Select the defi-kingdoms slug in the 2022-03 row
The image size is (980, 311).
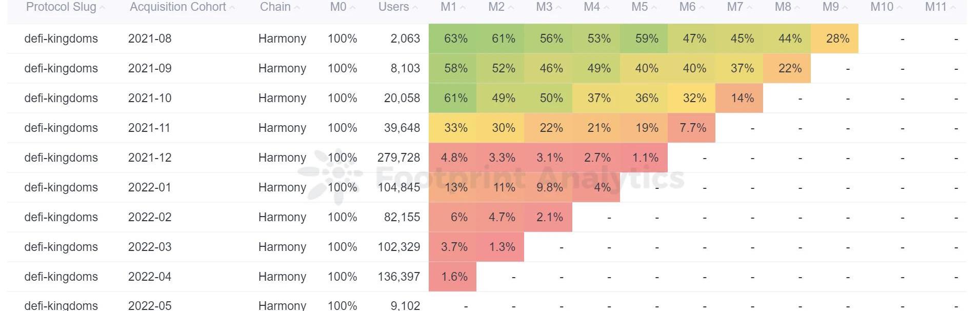tap(61, 247)
